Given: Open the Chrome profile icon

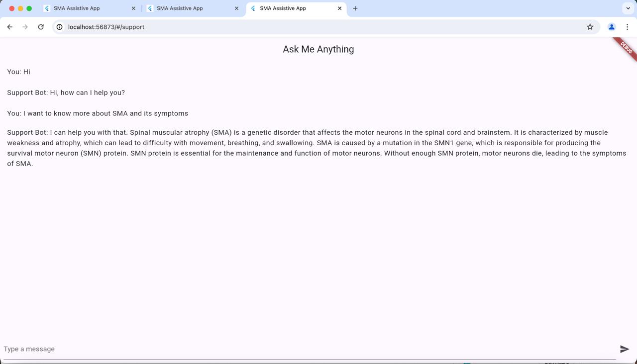Looking at the screenshot, I should click(x=612, y=27).
